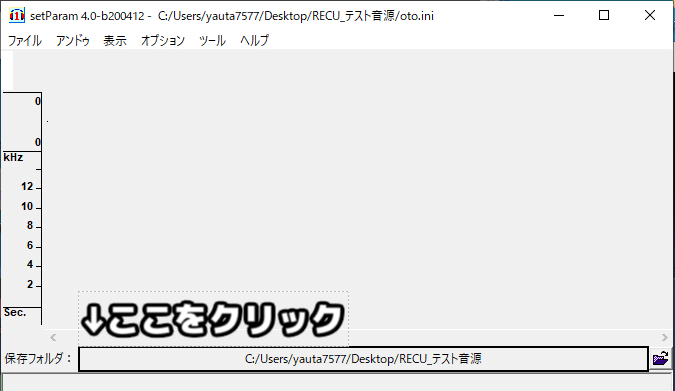This screenshot has height=391, width=675.
Task: Open the 表示 menu
Action: (115, 40)
